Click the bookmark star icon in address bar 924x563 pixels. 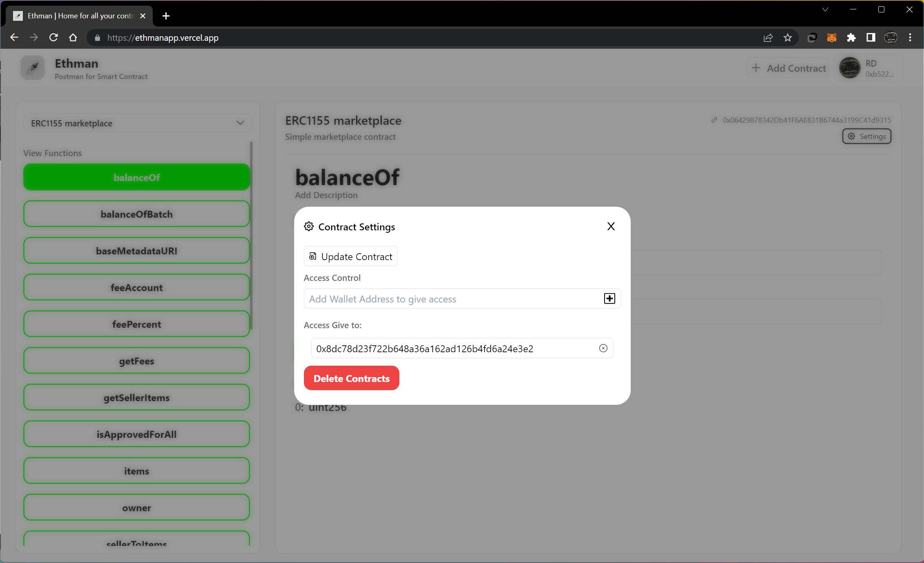(788, 38)
